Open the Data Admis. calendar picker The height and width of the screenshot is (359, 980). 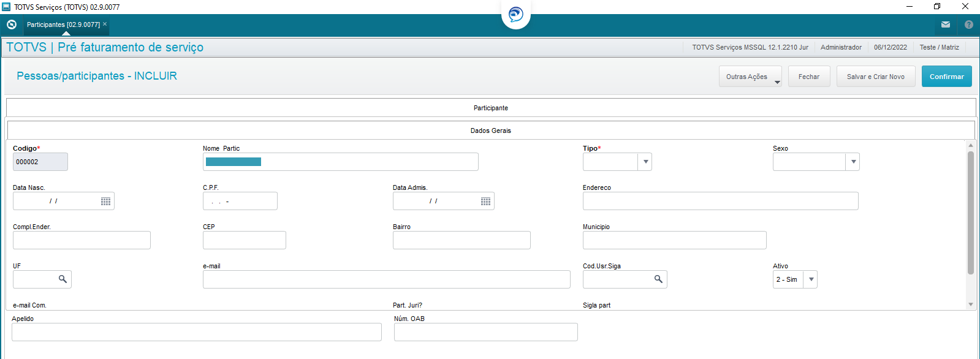(486, 201)
